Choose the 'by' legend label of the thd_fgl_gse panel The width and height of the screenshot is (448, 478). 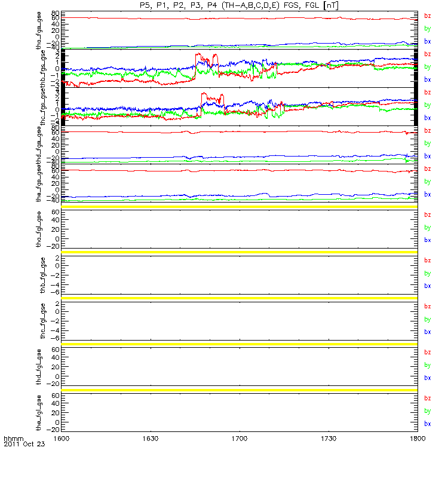[428, 365]
